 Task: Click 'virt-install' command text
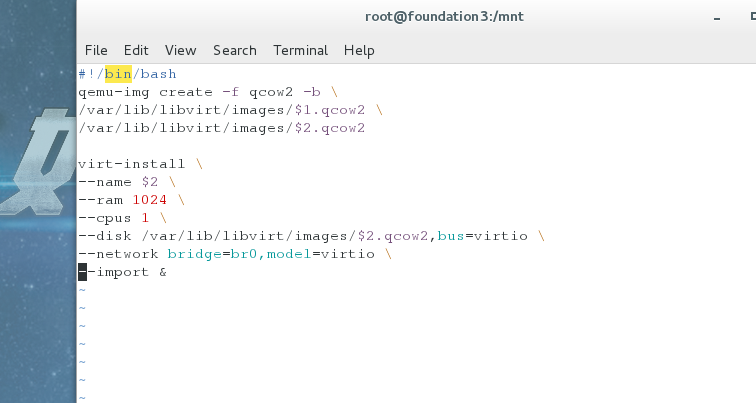click(132, 164)
